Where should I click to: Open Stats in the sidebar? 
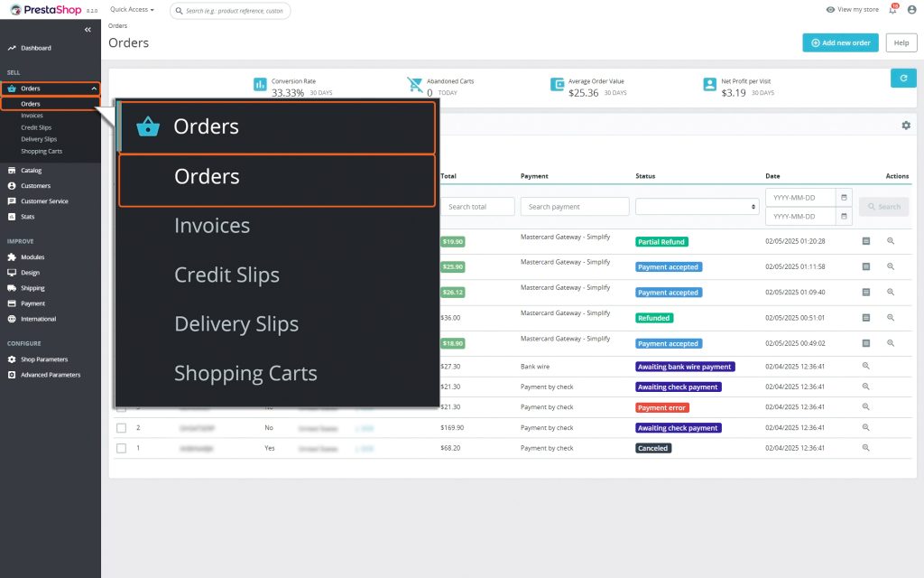28,217
